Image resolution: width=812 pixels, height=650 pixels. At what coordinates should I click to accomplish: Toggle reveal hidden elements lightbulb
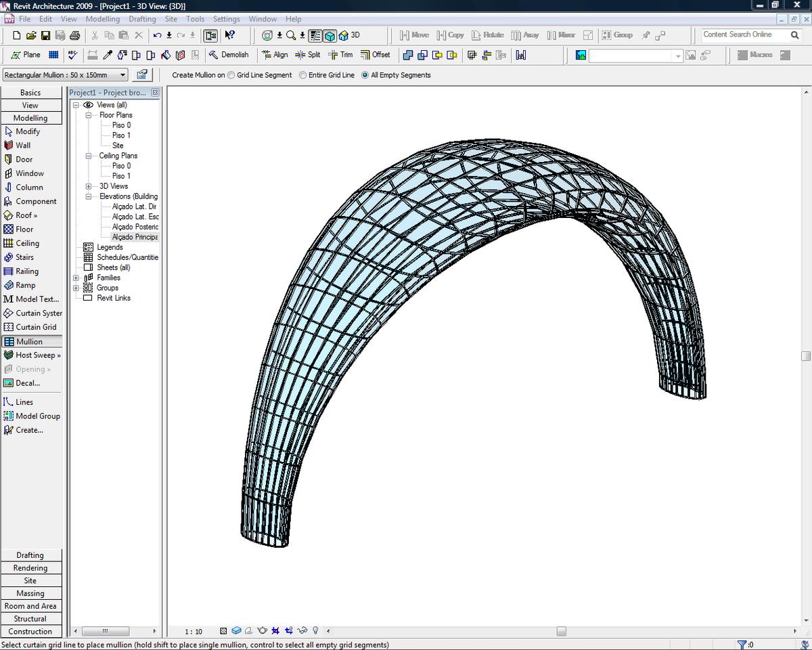(315, 630)
